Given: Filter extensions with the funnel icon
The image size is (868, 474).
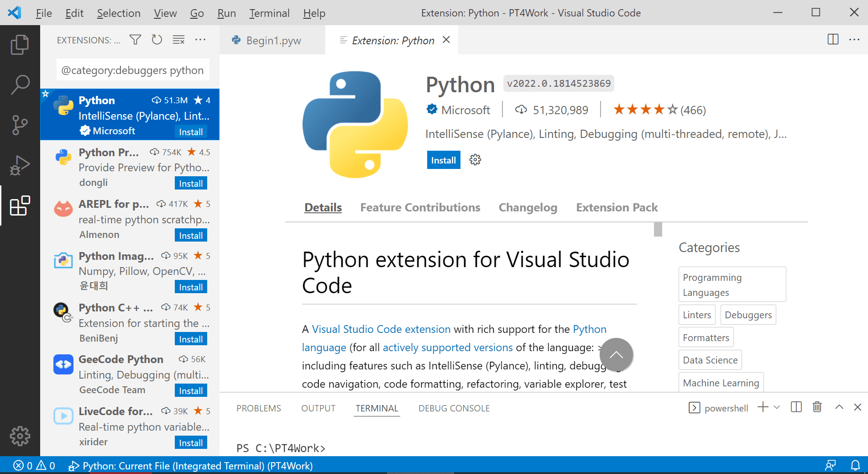Looking at the screenshot, I should click(135, 40).
